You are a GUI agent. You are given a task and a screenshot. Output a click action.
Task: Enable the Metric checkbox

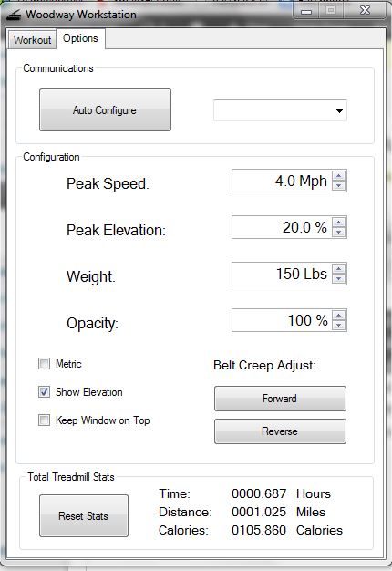coord(44,363)
